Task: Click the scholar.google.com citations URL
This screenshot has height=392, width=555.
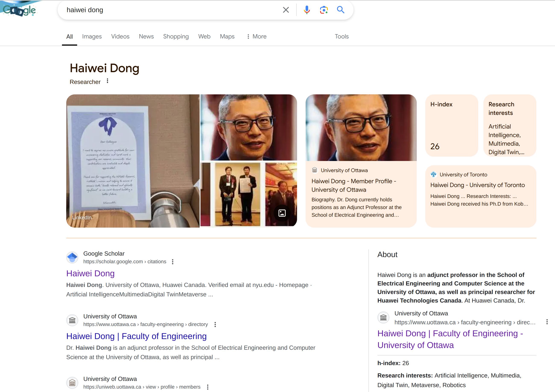Action: 125,262
